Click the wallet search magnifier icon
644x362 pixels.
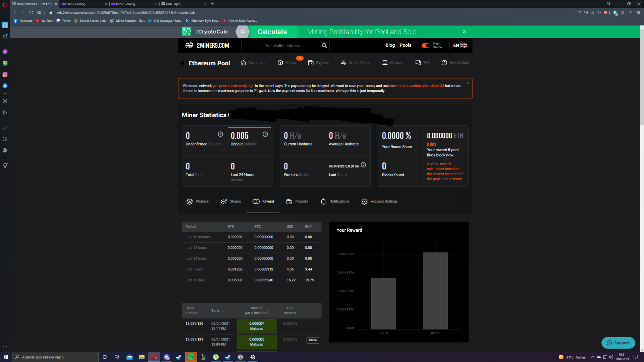coord(324,46)
